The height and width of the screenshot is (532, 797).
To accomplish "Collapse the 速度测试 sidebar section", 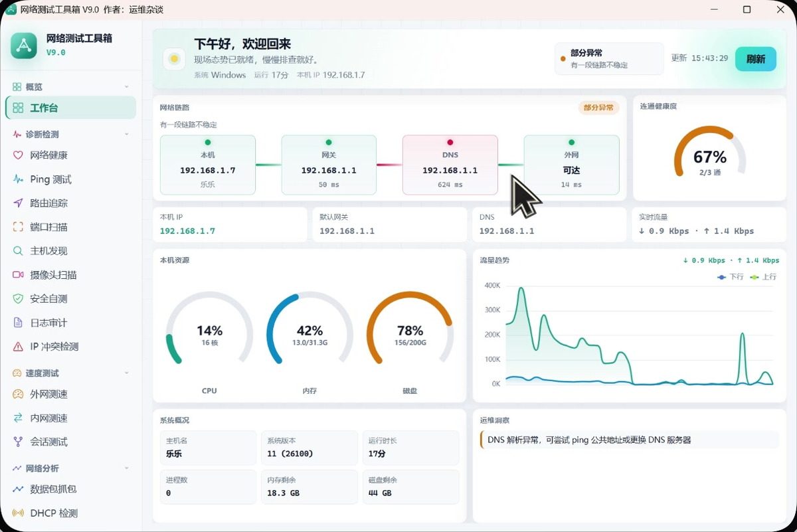I will click(127, 373).
